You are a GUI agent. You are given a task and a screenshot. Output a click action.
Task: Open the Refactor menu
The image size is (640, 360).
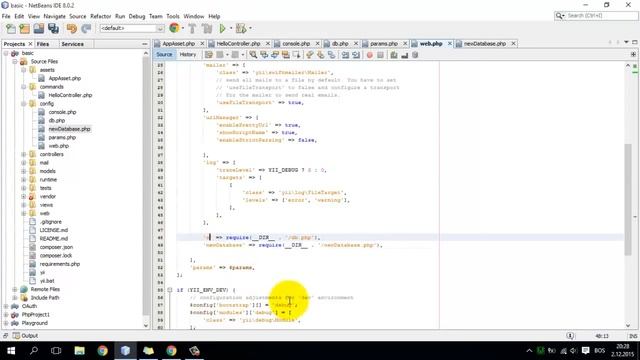(x=100, y=16)
